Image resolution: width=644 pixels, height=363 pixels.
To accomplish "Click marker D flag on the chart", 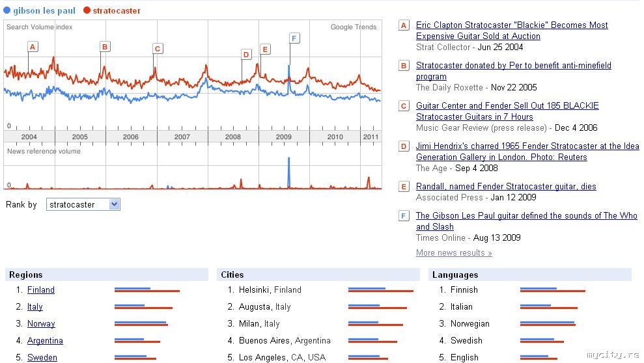I will pyautogui.click(x=246, y=55).
